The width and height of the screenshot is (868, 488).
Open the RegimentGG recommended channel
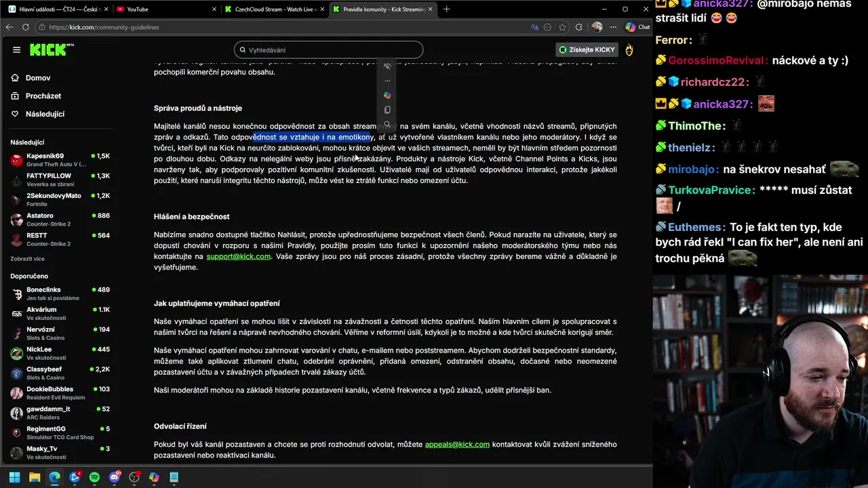(60, 432)
